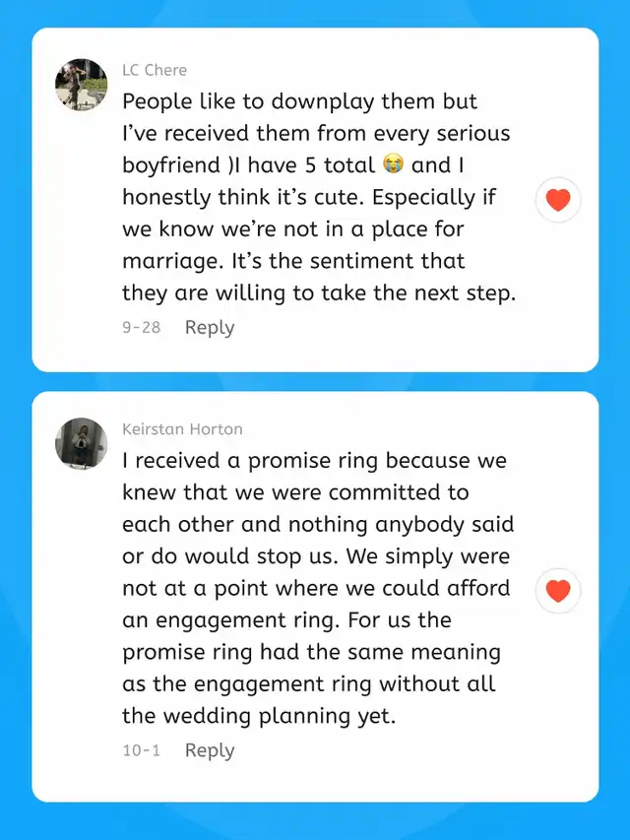Screen dimensions: 630x840
Task: Click 'knew that we were committed to' line
Action: coord(295,492)
